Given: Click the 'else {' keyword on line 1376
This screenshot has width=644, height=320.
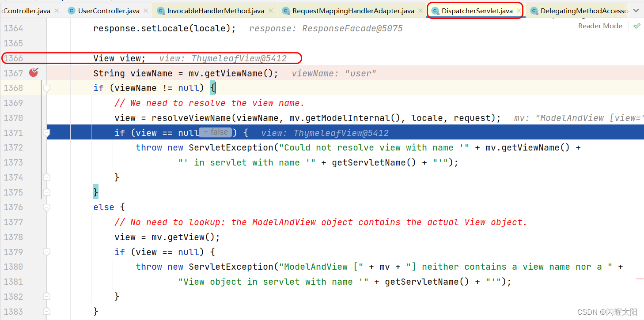Looking at the screenshot, I should pyautogui.click(x=109, y=207).
